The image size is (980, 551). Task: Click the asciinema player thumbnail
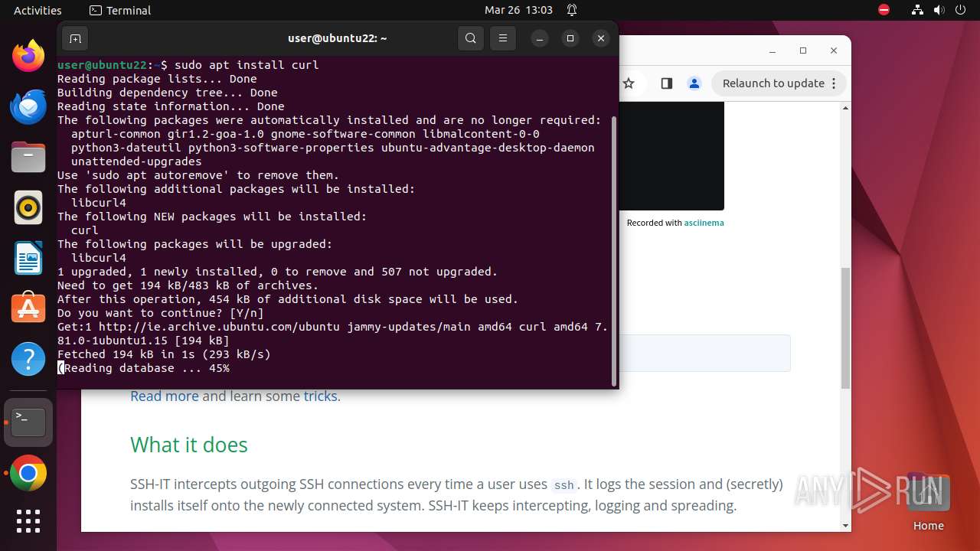(x=671, y=156)
